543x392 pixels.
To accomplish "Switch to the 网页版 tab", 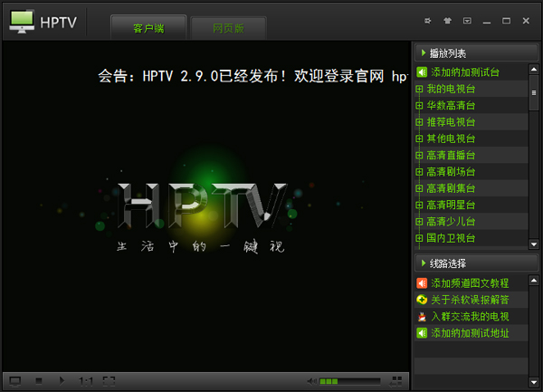I will point(228,28).
